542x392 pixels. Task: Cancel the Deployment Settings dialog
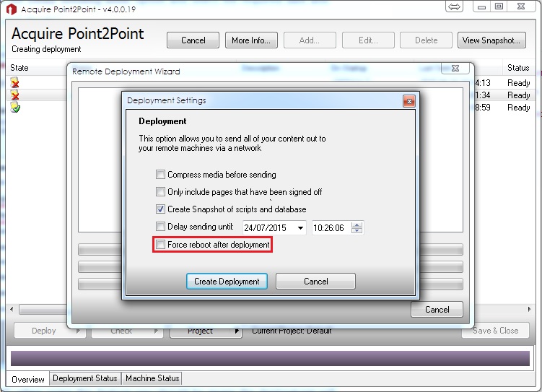coord(315,282)
